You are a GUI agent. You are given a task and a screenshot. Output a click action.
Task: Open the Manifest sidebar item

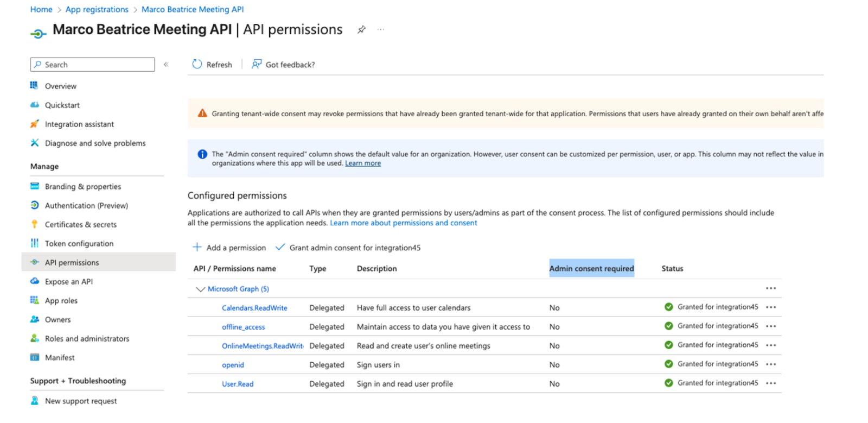pos(60,357)
